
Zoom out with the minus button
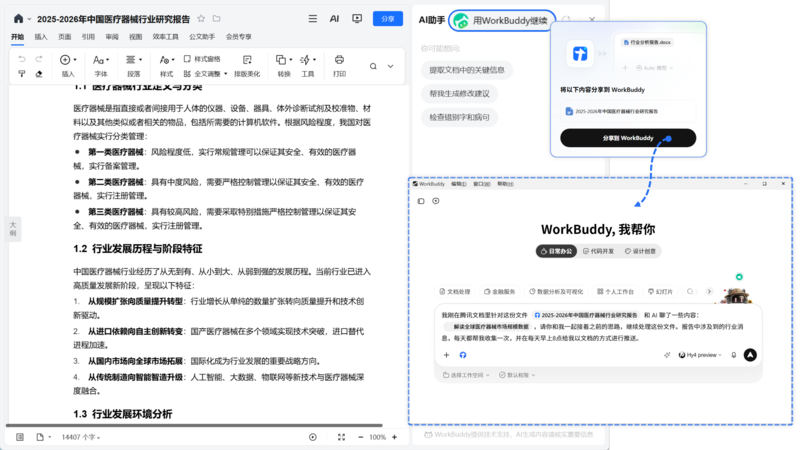click(360, 437)
